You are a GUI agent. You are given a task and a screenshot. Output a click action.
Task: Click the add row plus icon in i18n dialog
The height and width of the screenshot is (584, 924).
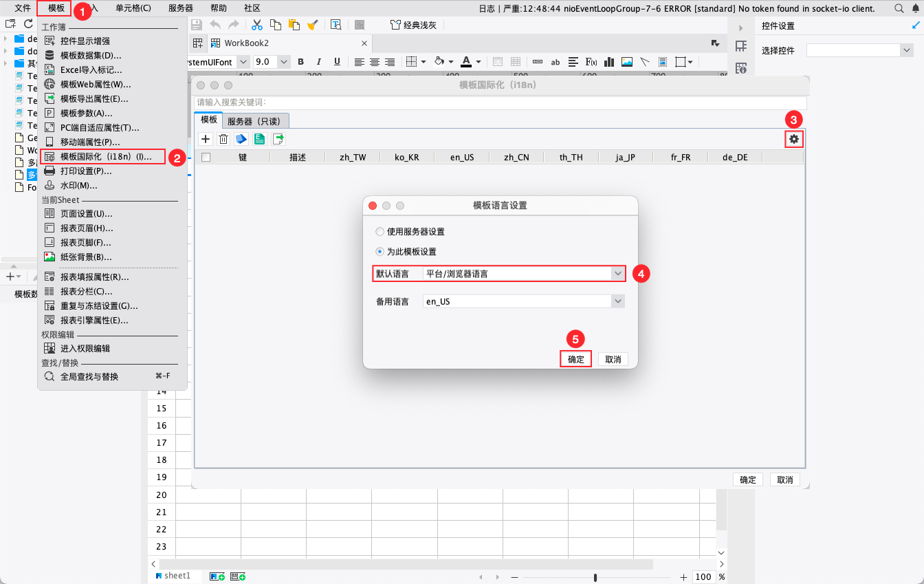point(205,139)
